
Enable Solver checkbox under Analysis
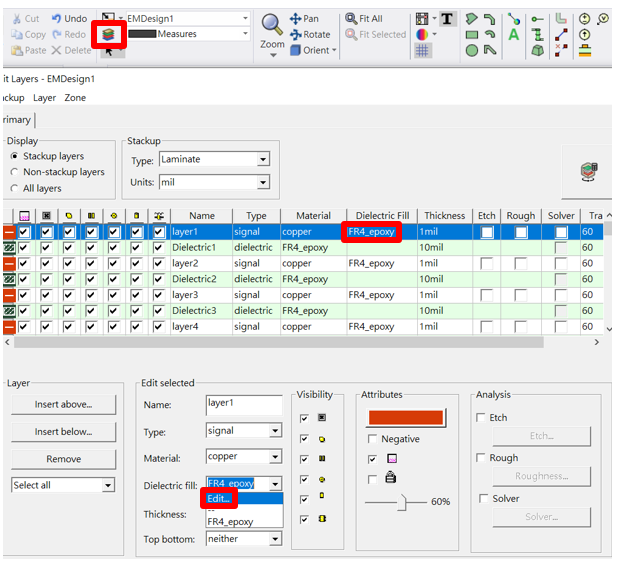pyautogui.click(x=484, y=498)
